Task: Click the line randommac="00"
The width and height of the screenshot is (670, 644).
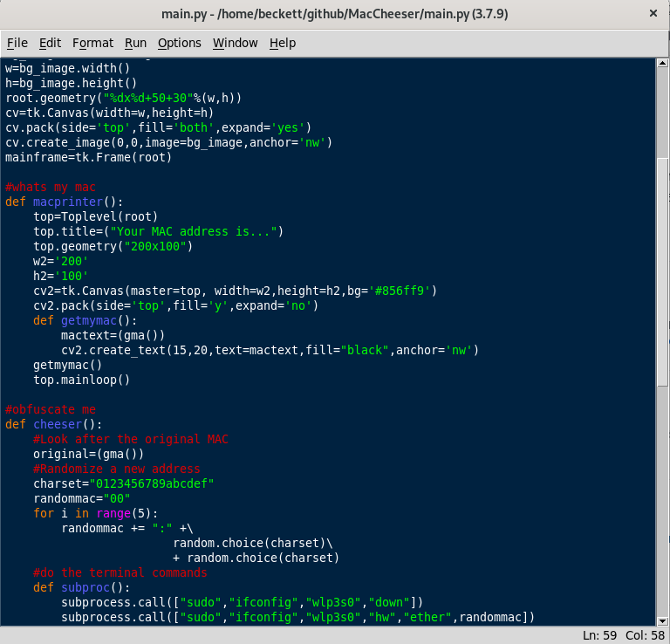Action: coord(82,498)
